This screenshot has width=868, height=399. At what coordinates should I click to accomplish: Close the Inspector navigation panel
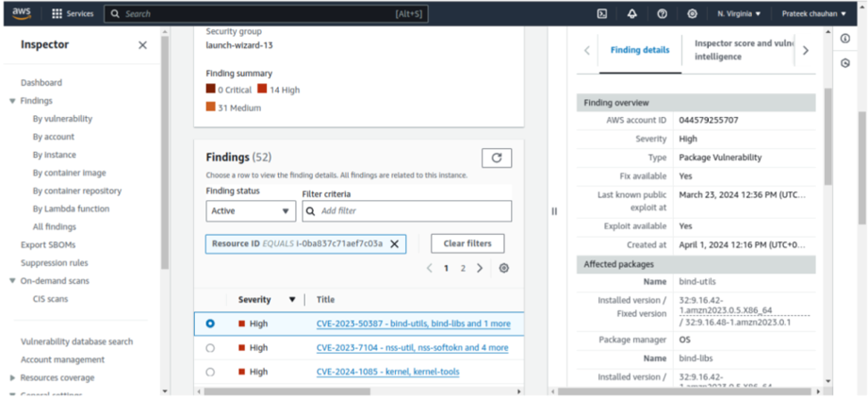click(x=143, y=45)
